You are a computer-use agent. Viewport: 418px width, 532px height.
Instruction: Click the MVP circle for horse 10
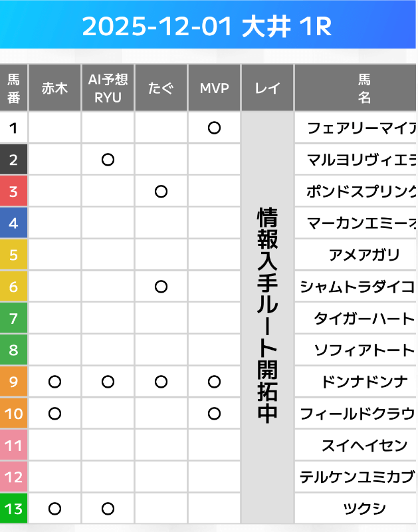pos(214,414)
